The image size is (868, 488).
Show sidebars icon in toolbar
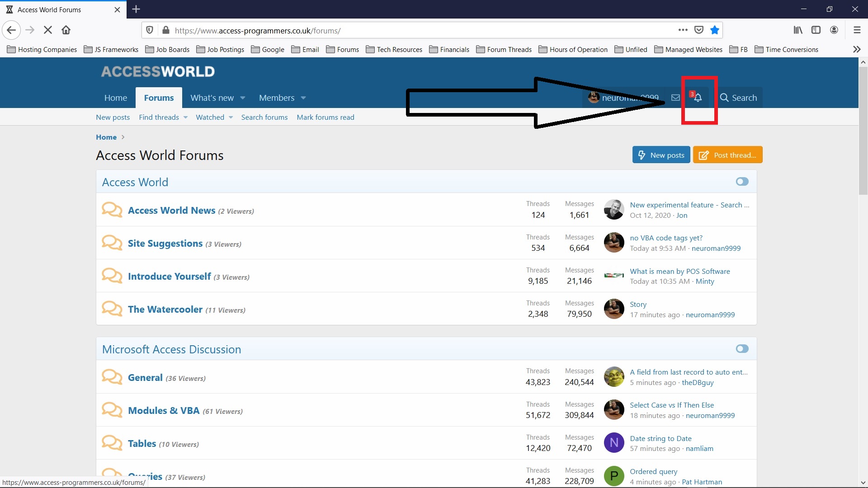[x=816, y=30]
